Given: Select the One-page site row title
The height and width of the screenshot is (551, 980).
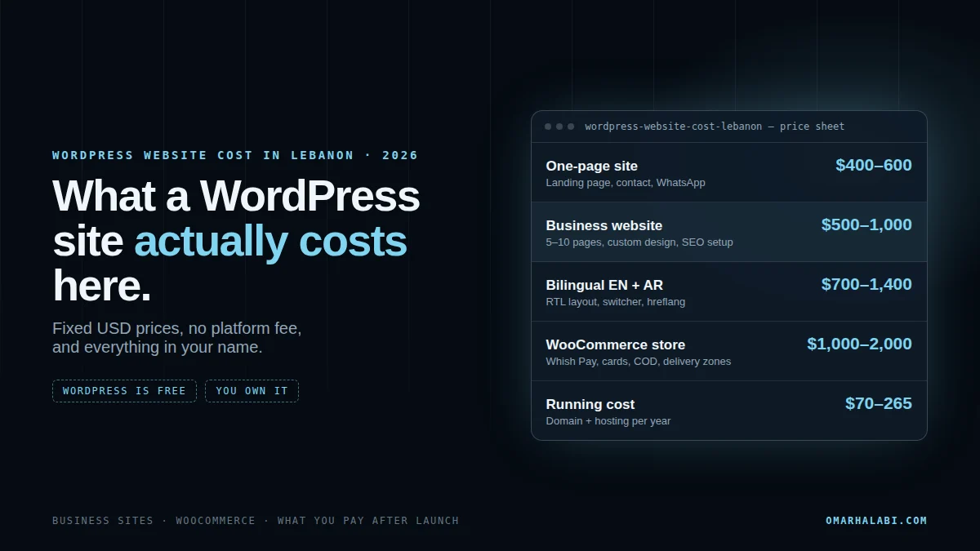Looking at the screenshot, I should [x=592, y=166].
